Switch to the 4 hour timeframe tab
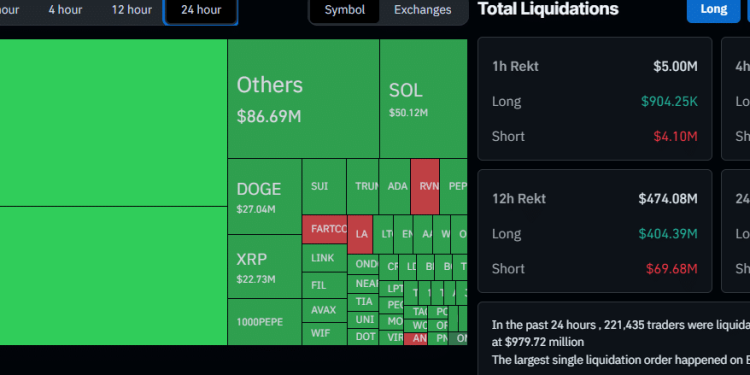Viewport: 750px width, 375px height. coord(65,10)
